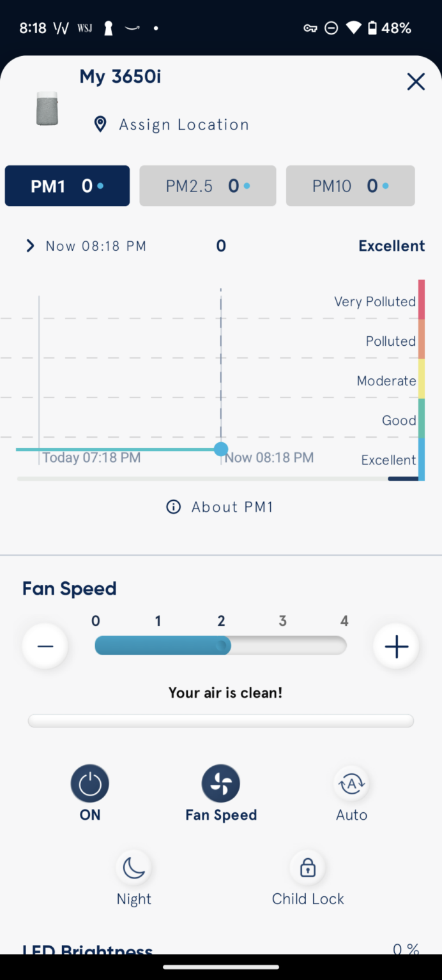Switch to the PM10 tab
Viewport: 442px width, 980px height.
(x=350, y=186)
